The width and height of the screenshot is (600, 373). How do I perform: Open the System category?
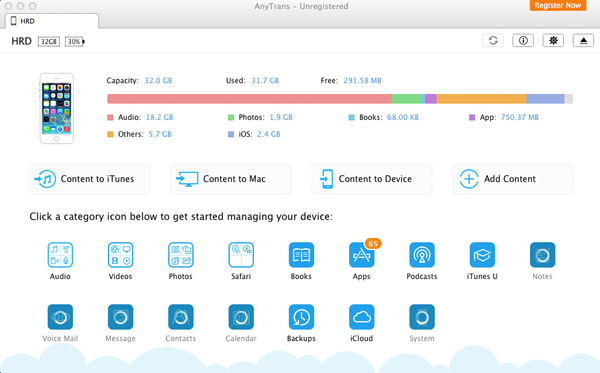(422, 317)
